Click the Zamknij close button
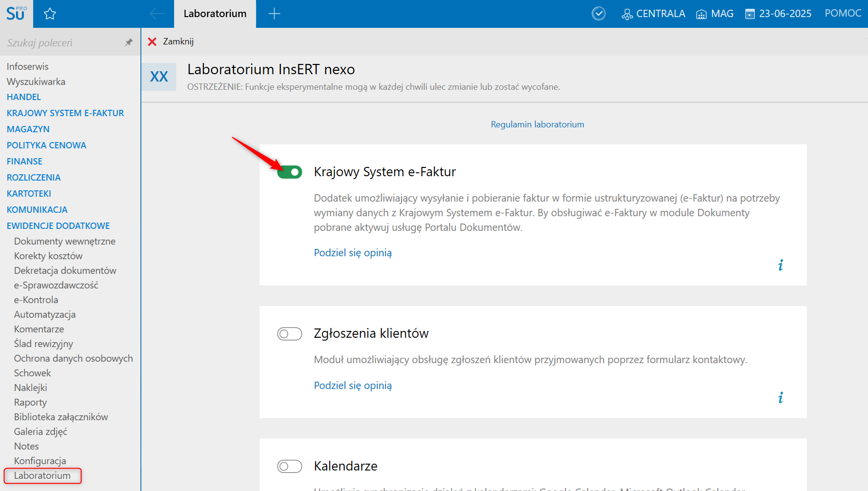This screenshot has height=491, width=868. coord(171,41)
